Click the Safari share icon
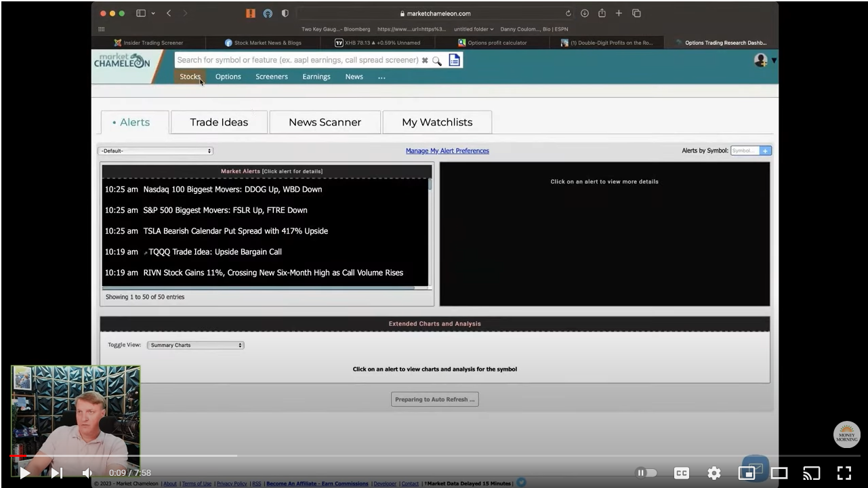This screenshot has width=868, height=488. pos(602,13)
